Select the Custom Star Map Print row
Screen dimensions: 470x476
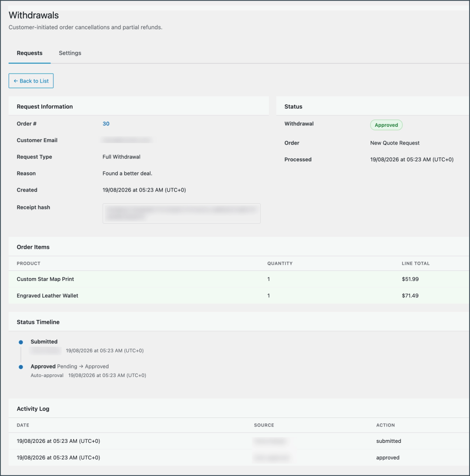click(x=239, y=279)
